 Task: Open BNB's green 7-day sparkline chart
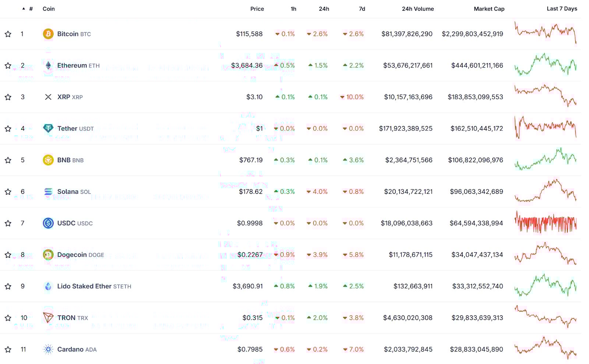click(x=546, y=159)
